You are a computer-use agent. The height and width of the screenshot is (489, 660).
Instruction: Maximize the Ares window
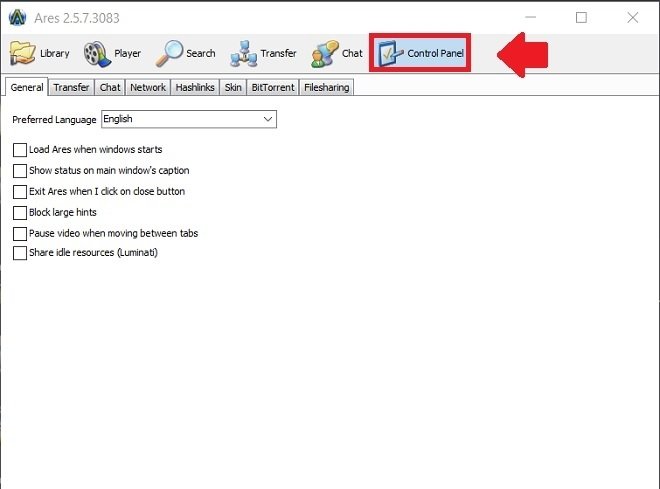click(x=581, y=17)
